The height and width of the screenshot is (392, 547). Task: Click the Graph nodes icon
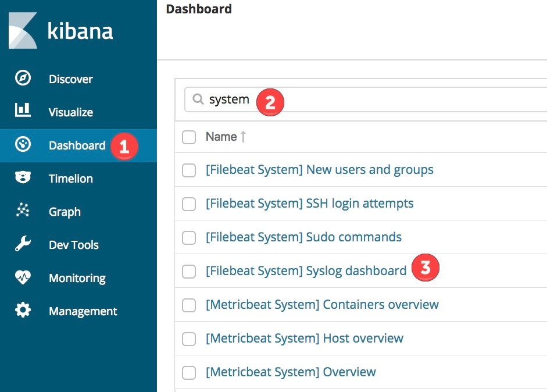point(23,210)
